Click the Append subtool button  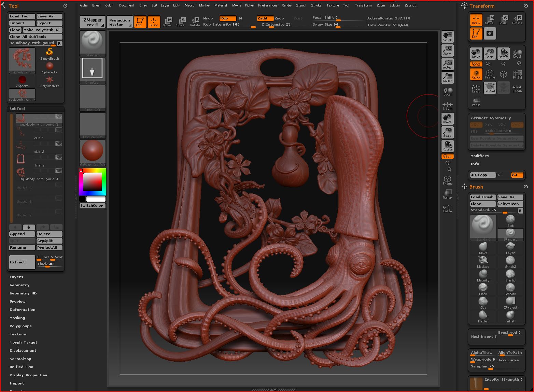pos(22,234)
